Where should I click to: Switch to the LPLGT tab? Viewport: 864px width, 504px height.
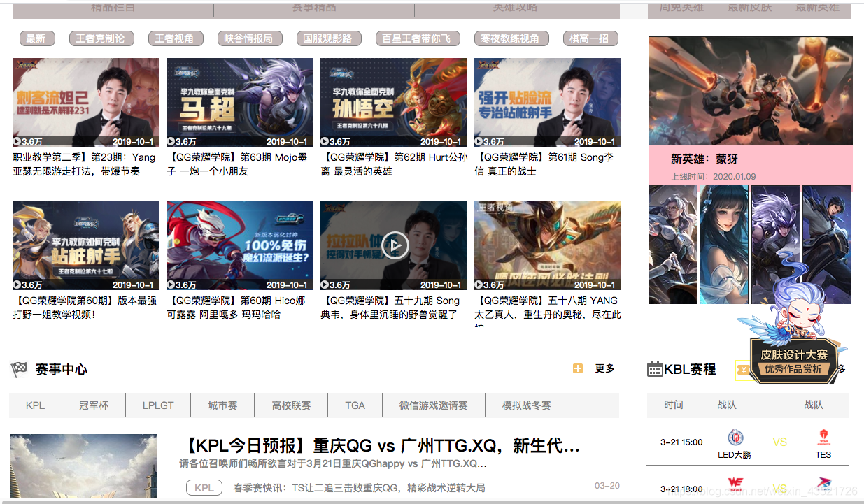(158, 405)
